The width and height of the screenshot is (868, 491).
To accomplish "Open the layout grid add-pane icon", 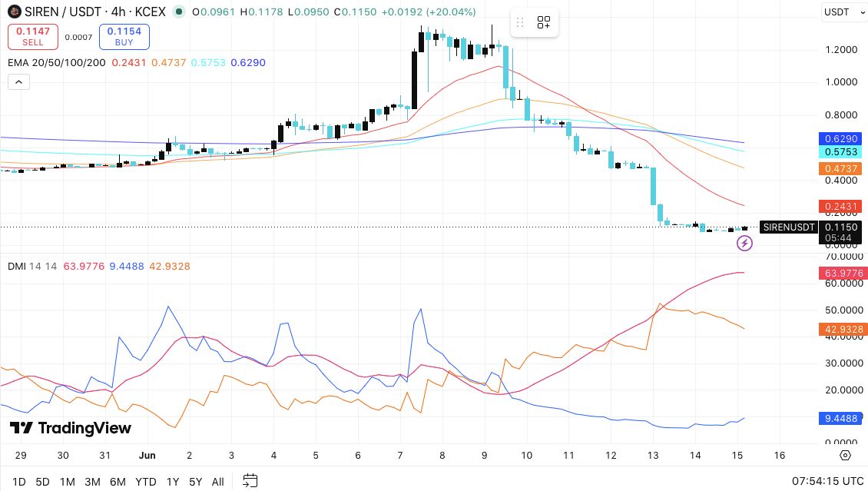I will click(544, 22).
